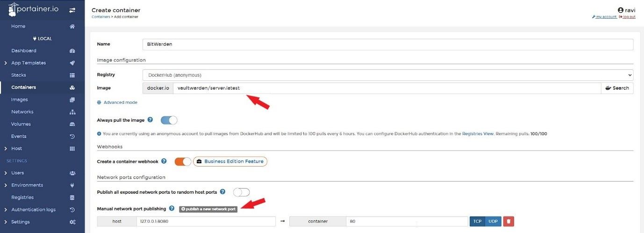Click the Home house icon
Viewport: 644px width, 233px height.
[72, 26]
